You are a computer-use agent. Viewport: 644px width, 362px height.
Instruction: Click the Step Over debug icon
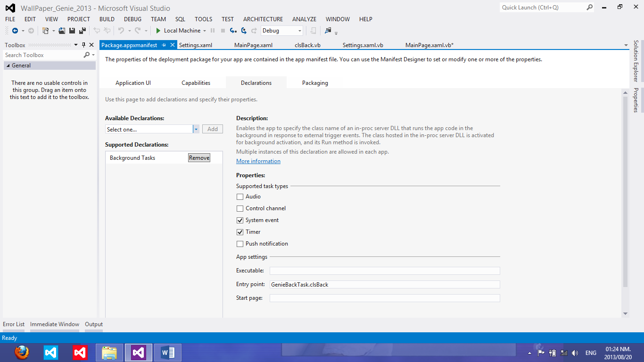point(244,31)
